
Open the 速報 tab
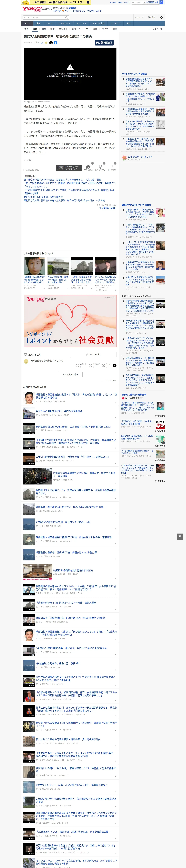(x=38, y=23)
